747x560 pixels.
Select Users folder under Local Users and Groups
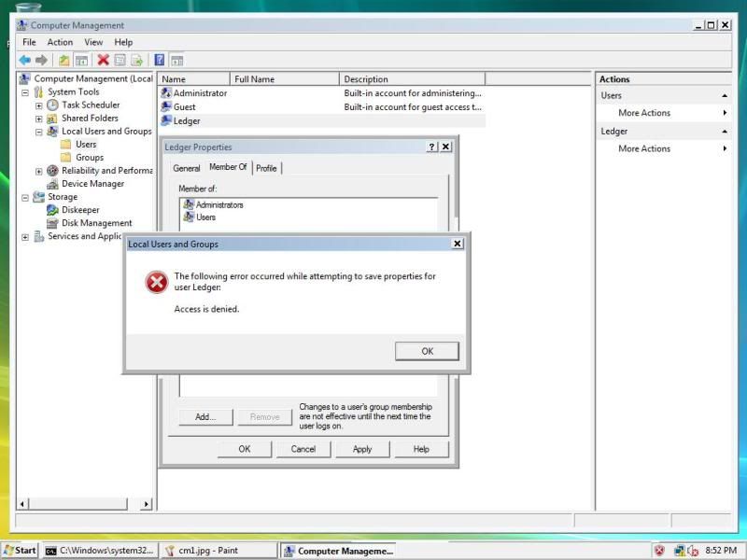pos(86,145)
